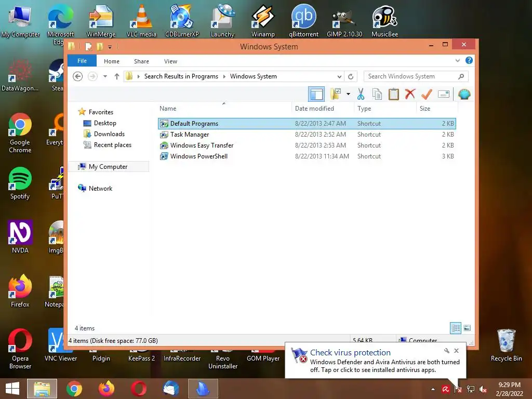Click Check virus protection heading
This screenshot has height=399, width=532.
coord(350,353)
